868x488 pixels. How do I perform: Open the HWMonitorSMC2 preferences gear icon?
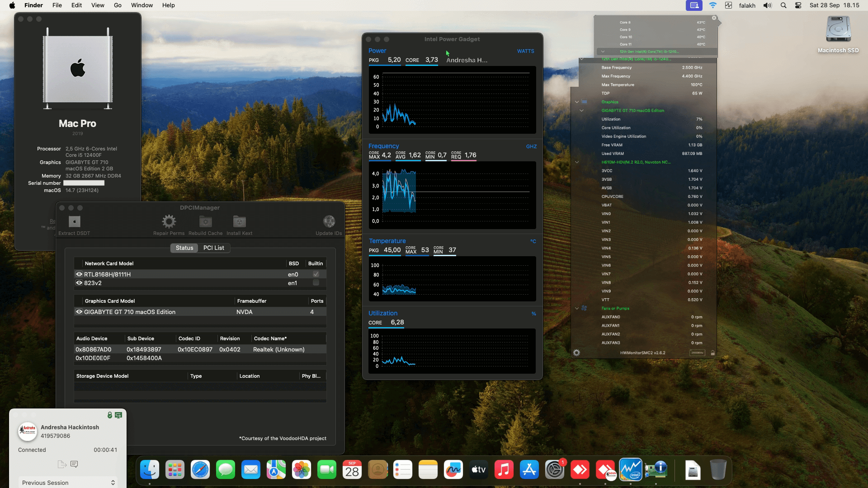576,353
